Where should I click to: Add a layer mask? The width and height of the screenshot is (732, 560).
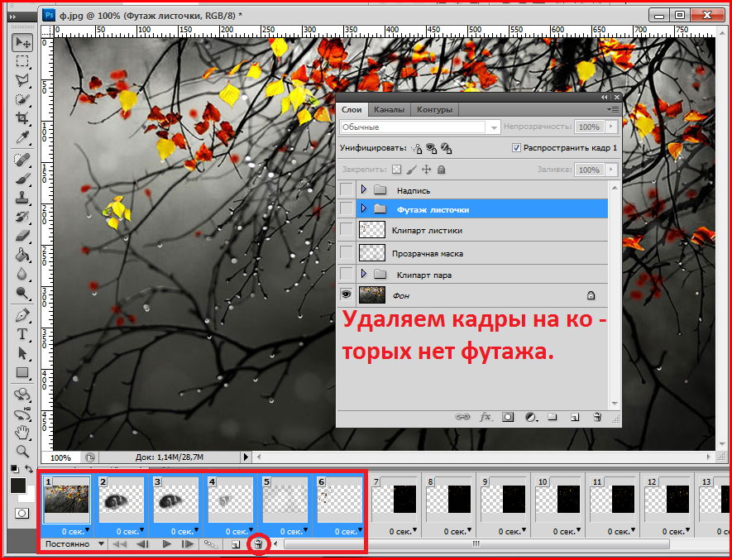click(x=508, y=417)
